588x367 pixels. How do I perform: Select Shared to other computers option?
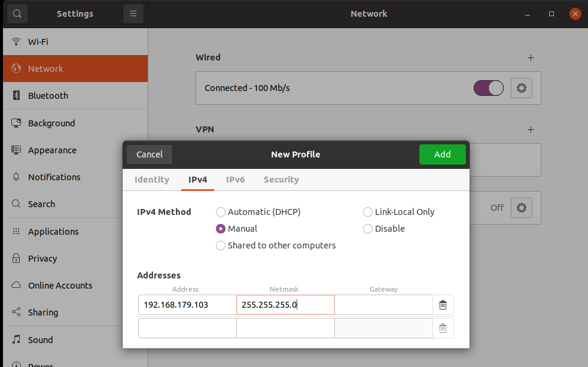221,245
